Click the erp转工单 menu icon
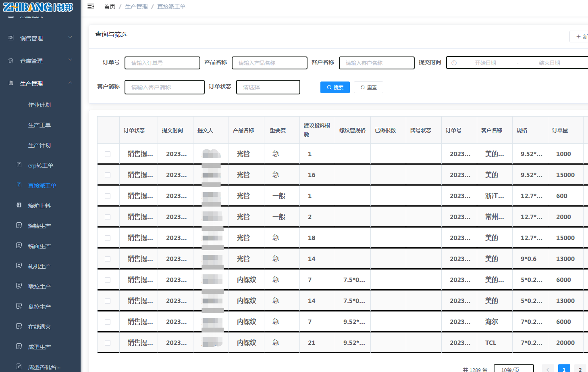This screenshot has width=588, height=372. point(19,165)
